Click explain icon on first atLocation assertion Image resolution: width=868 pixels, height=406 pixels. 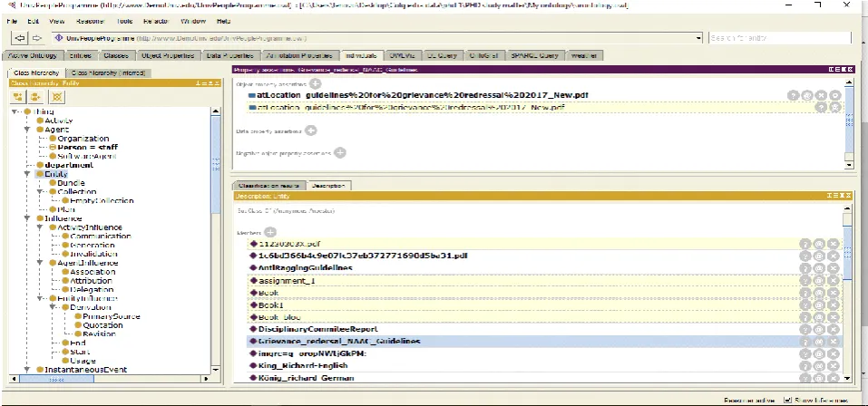[793, 96]
